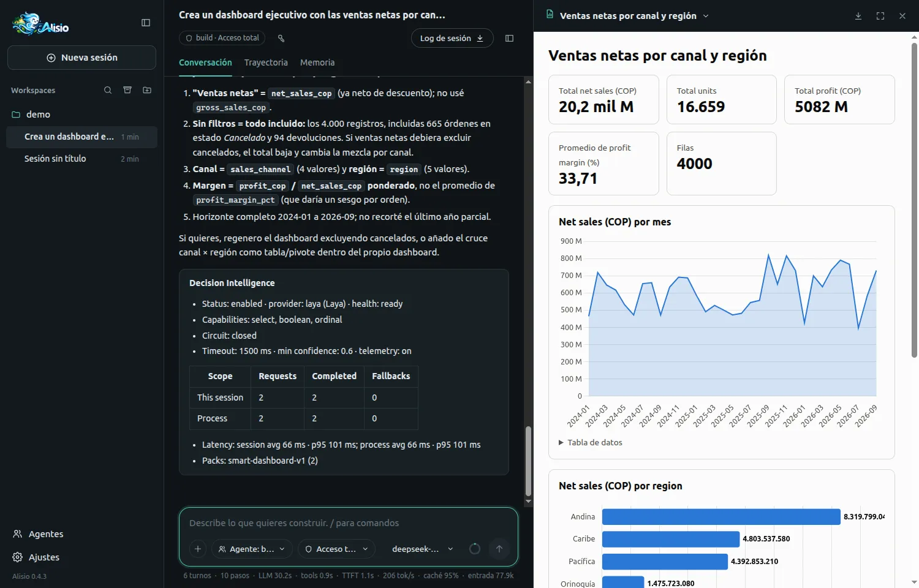This screenshot has height=588, width=919.
Task: Download the Log de sesión
Action: click(x=452, y=38)
